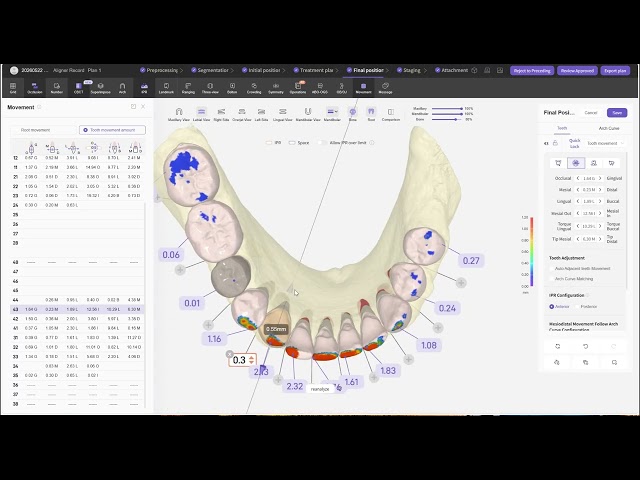
Task: Enable Arch Curve Matching checkbox
Action: pyautogui.click(x=552, y=279)
